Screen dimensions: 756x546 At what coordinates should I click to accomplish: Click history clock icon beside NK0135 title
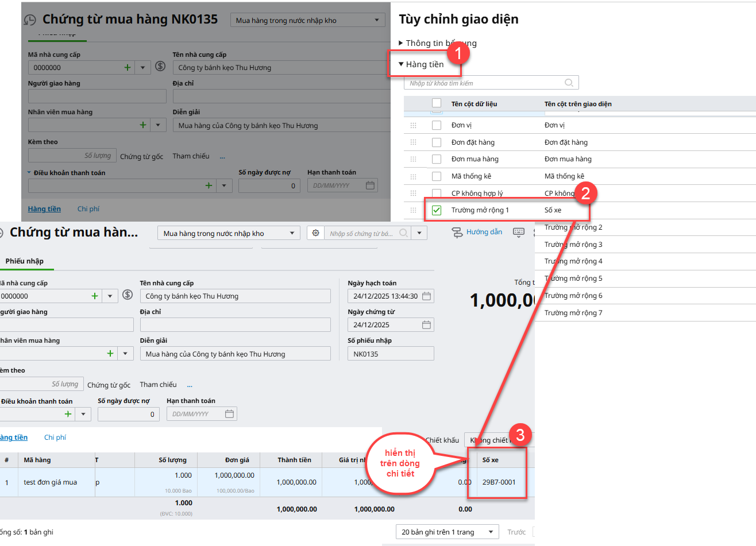click(x=30, y=21)
